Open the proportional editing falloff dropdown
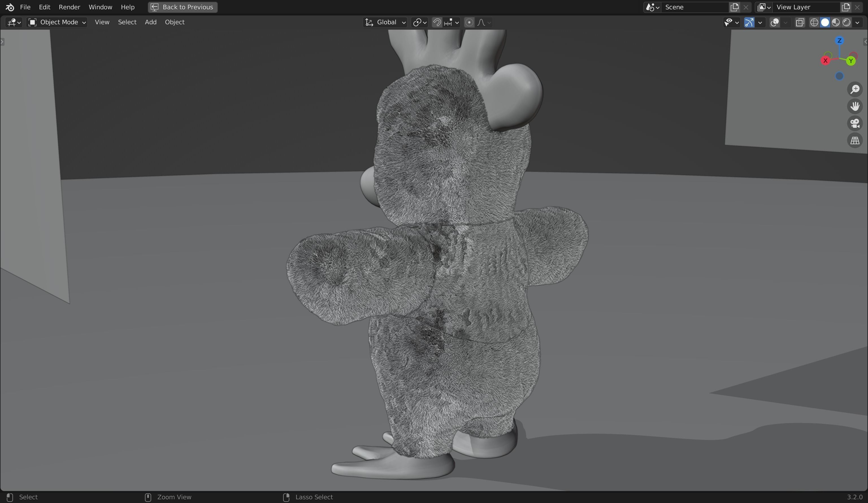The image size is (868, 503). [x=484, y=22]
